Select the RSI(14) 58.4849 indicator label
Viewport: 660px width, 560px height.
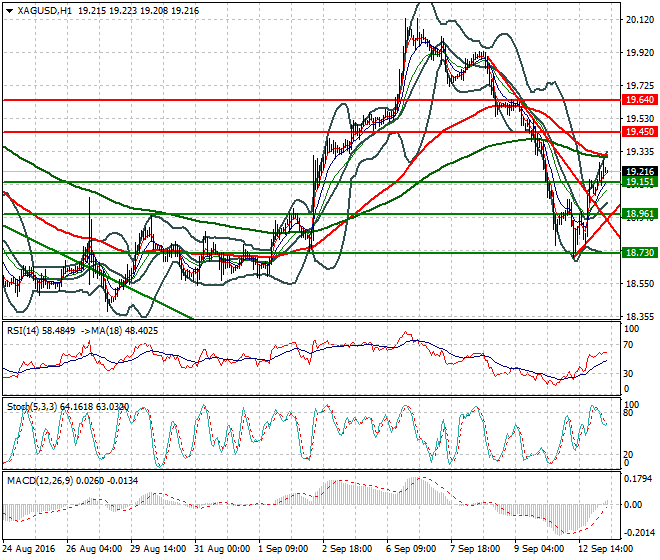point(41,331)
